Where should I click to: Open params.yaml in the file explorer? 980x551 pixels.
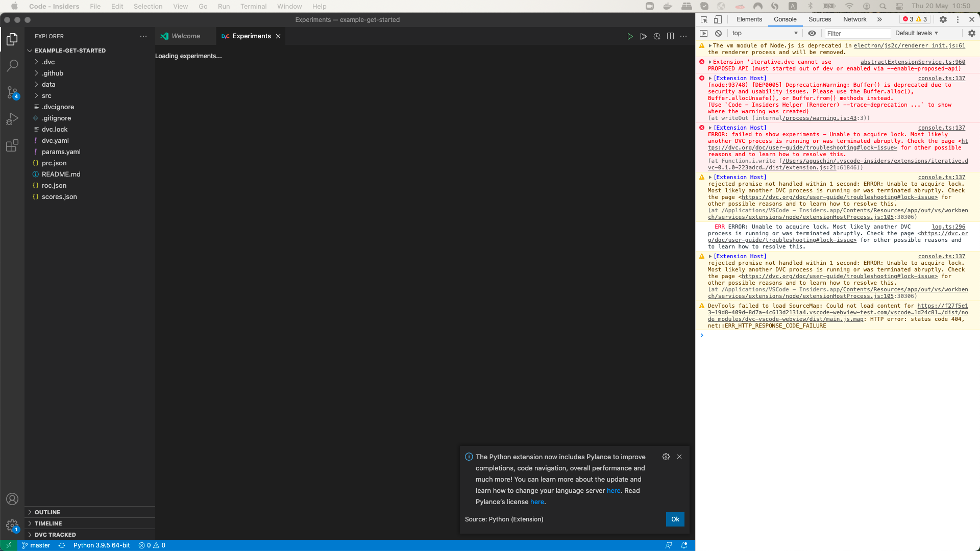(90, 152)
